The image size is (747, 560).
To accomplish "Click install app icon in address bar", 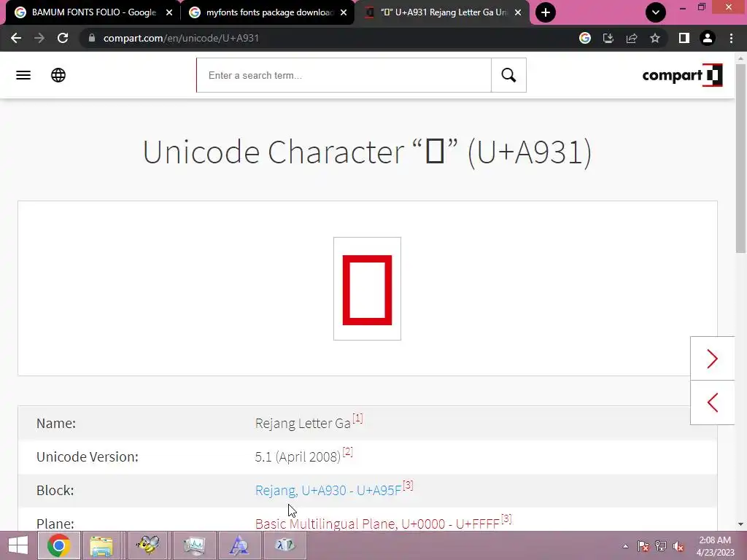I will coord(608,38).
